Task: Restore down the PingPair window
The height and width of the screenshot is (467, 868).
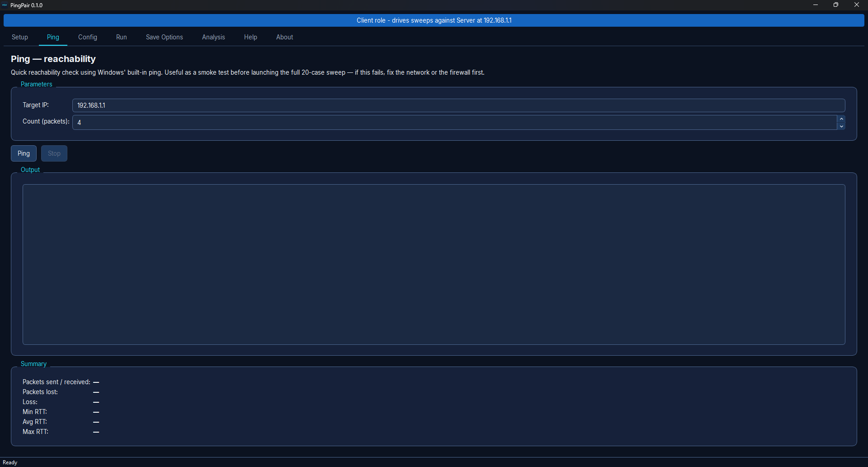Action: click(x=836, y=5)
